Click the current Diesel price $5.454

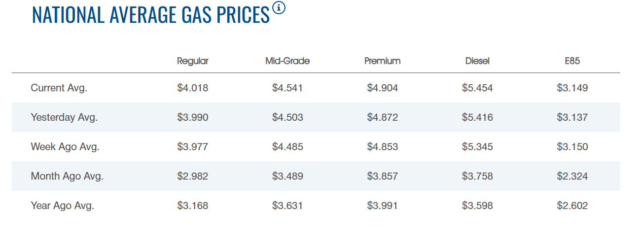477,88
